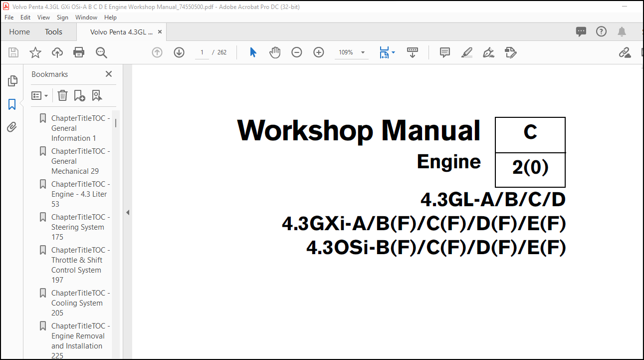The width and height of the screenshot is (644, 360).
Task: Show the Page Thumbnails panel
Action: point(12,81)
